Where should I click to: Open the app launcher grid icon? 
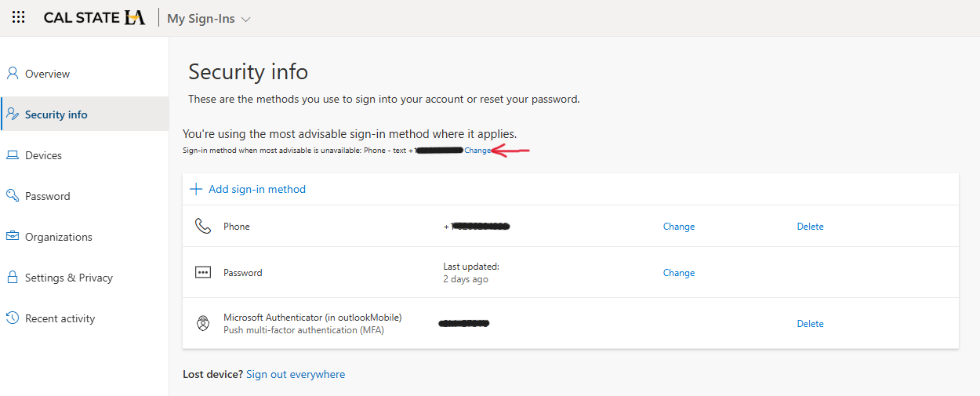19,17
